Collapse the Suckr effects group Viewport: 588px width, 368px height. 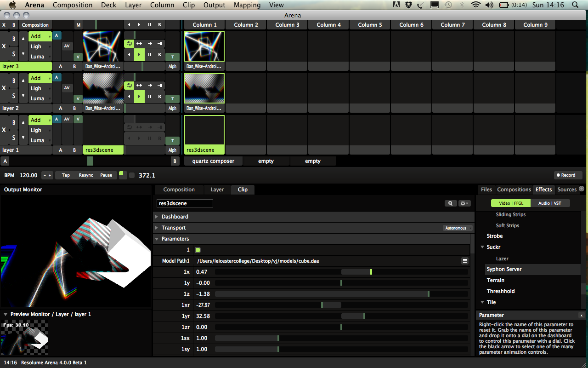[x=482, y=247]
